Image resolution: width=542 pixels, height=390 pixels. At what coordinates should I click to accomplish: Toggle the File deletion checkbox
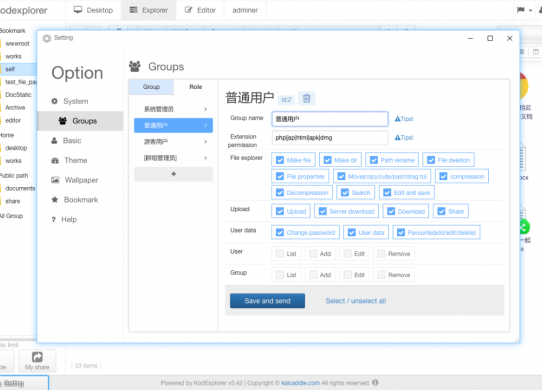click(431, 160)
